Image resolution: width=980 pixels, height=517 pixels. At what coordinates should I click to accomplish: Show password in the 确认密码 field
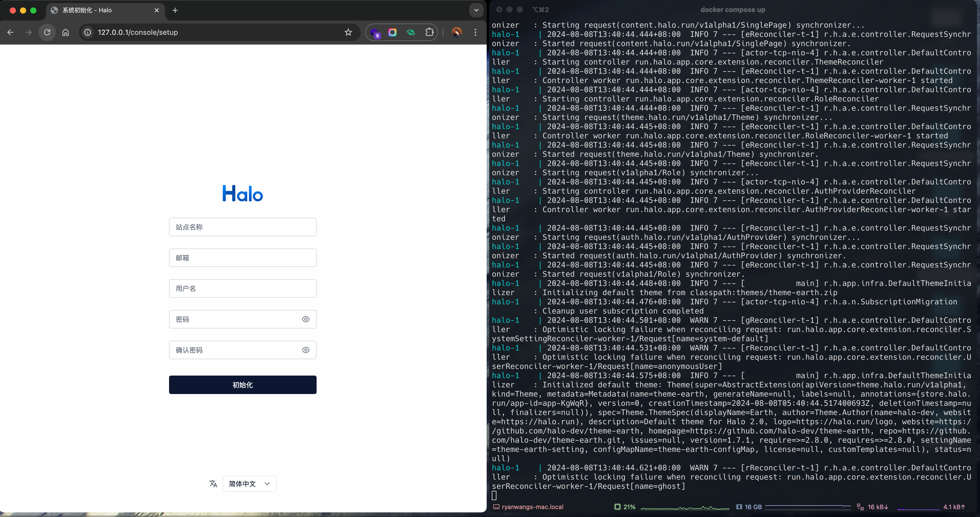click(306, 350)
